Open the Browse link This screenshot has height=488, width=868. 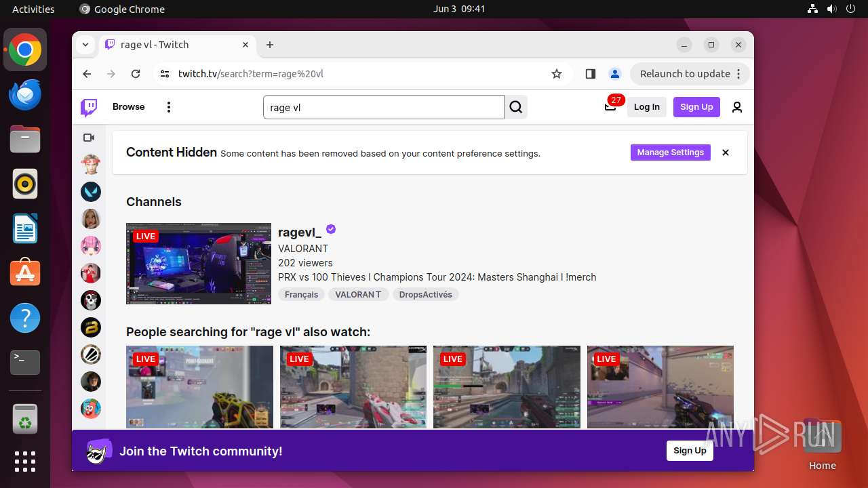pyautogui.click(x=129, y=107)
